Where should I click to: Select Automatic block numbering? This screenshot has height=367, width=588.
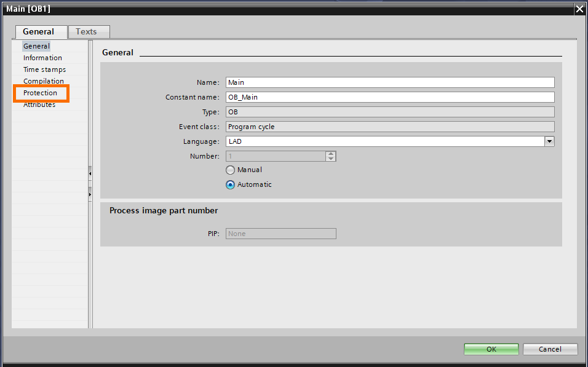[230, 184]
